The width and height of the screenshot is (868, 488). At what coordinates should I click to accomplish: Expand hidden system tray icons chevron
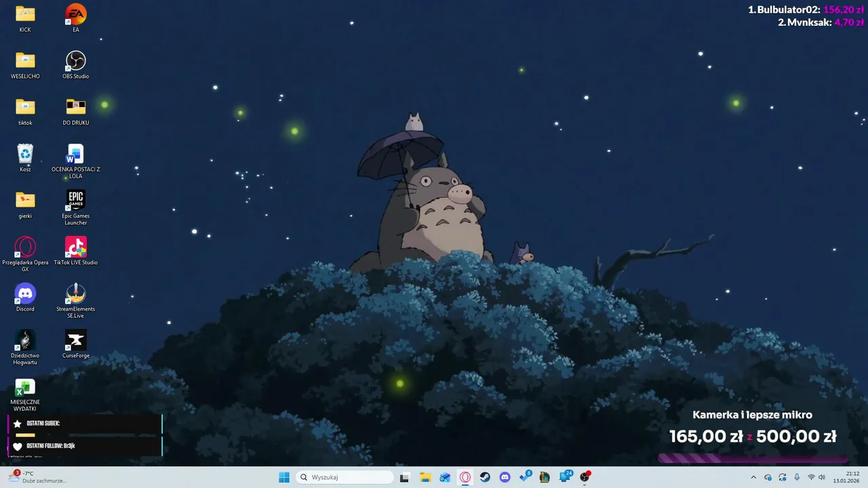[x=753, y=477]
